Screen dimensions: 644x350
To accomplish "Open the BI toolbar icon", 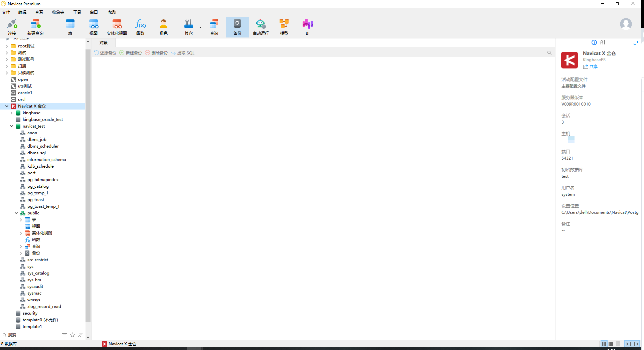I will 308,27.
